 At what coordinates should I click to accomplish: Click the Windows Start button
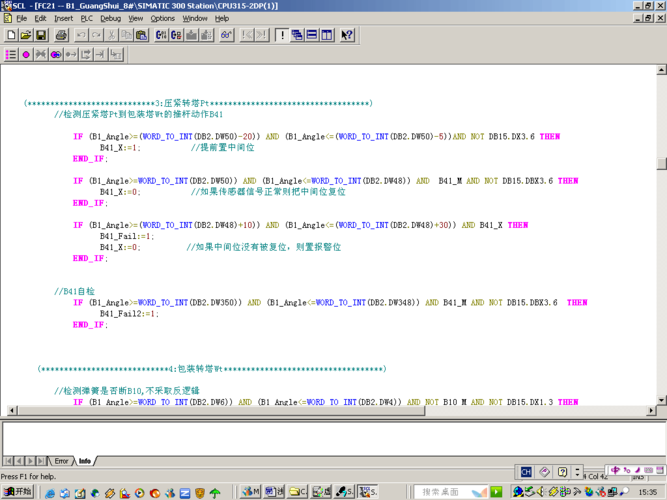coord(17,492)
